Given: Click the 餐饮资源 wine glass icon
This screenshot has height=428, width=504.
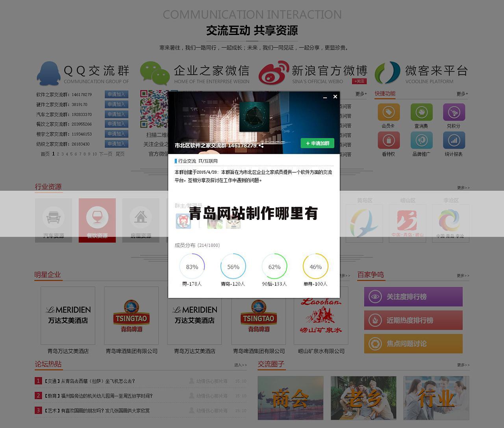Looking at the screenshot, I should point(97,216).
